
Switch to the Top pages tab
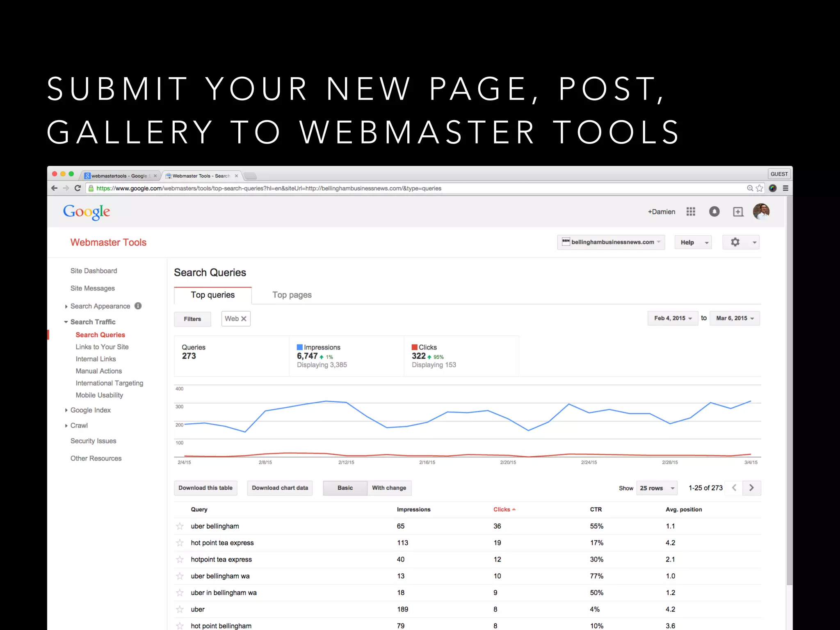coord(292,295)
